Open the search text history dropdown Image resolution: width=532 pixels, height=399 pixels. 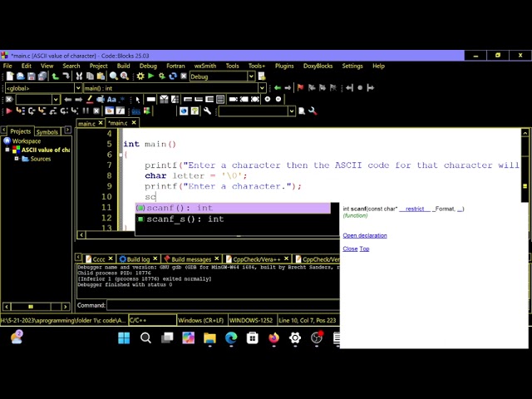(x=56, y=100)
